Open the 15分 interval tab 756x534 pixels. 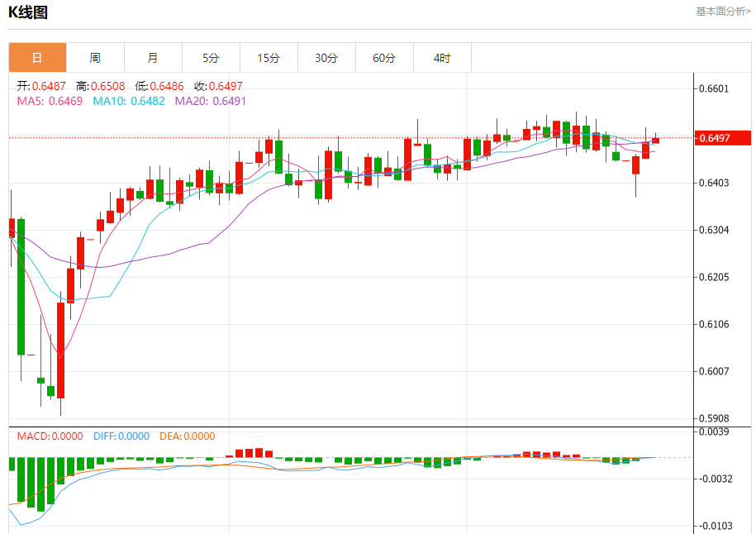point(269,58)
